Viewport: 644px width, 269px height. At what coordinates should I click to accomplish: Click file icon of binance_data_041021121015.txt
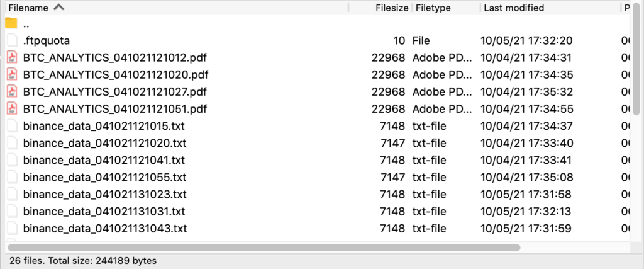point(13,126)
